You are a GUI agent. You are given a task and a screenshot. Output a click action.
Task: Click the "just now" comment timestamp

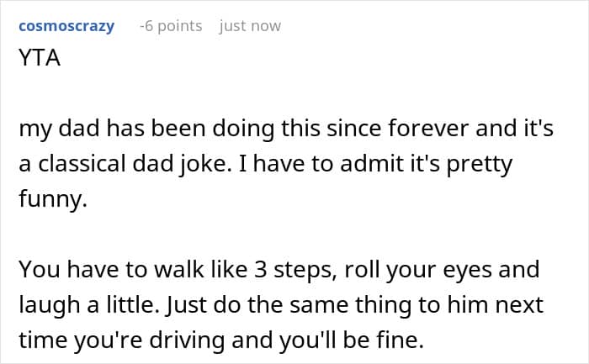(x=250, y=26)
